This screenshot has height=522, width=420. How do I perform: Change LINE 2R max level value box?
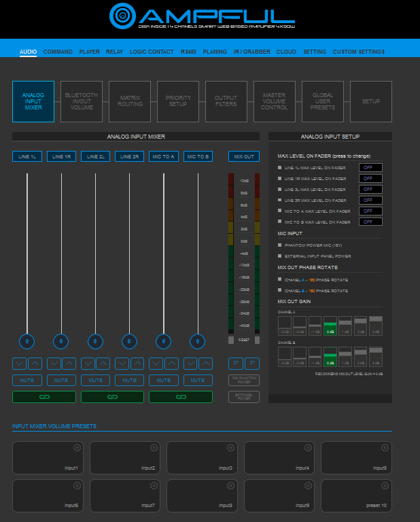[370, 200]
